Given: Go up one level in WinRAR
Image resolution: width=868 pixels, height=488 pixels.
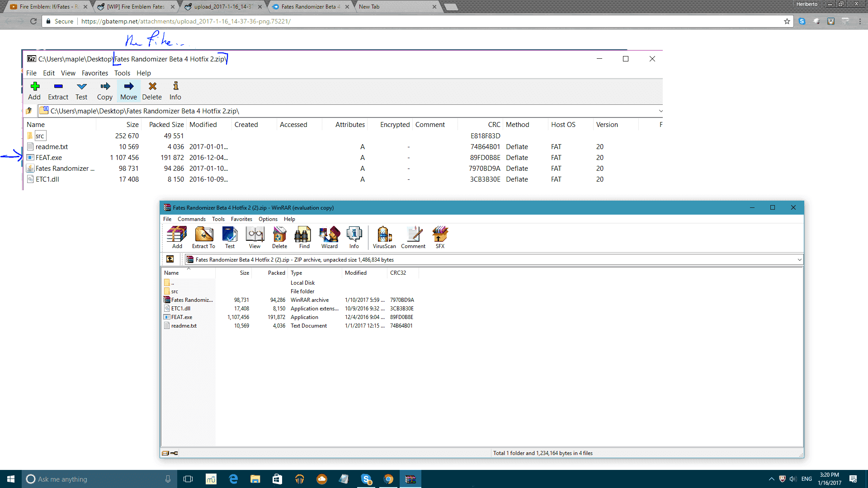Looking at the screenshot, I should tap(170, 259).
